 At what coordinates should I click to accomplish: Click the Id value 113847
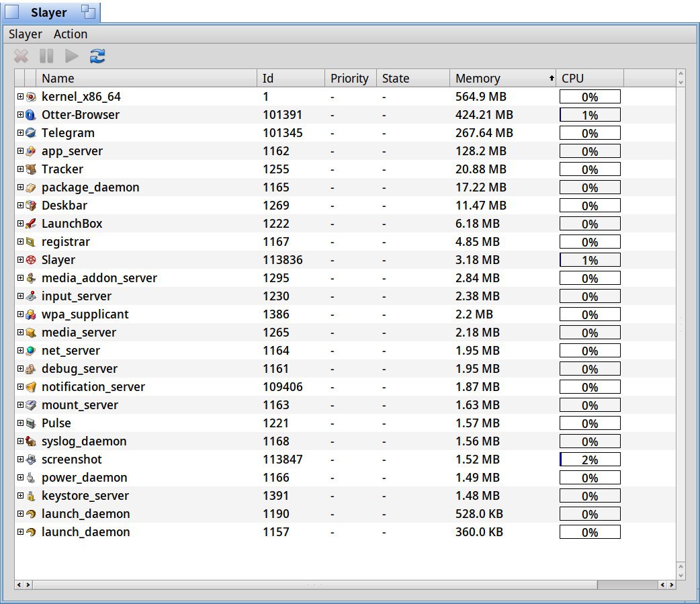click(x=283, y=460)
